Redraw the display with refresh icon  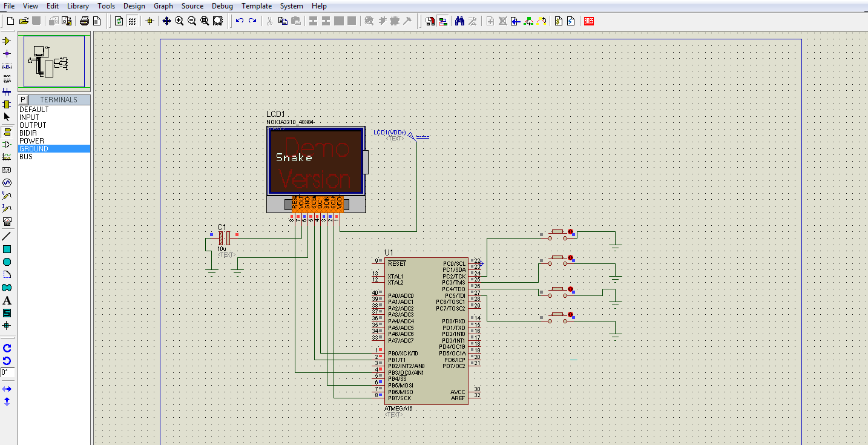tap(119, 21)
